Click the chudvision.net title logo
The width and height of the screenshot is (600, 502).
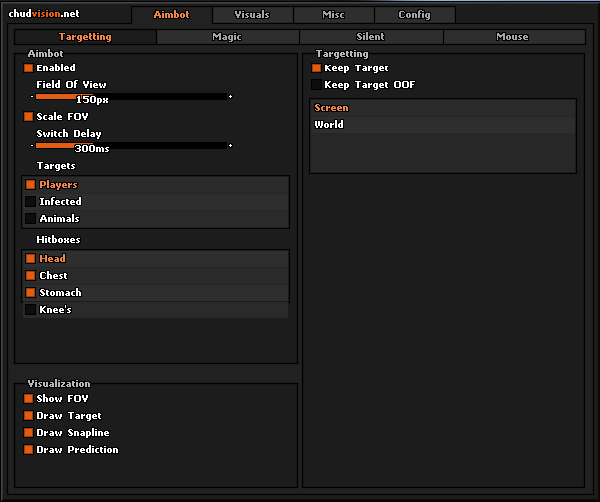point(44,14)
